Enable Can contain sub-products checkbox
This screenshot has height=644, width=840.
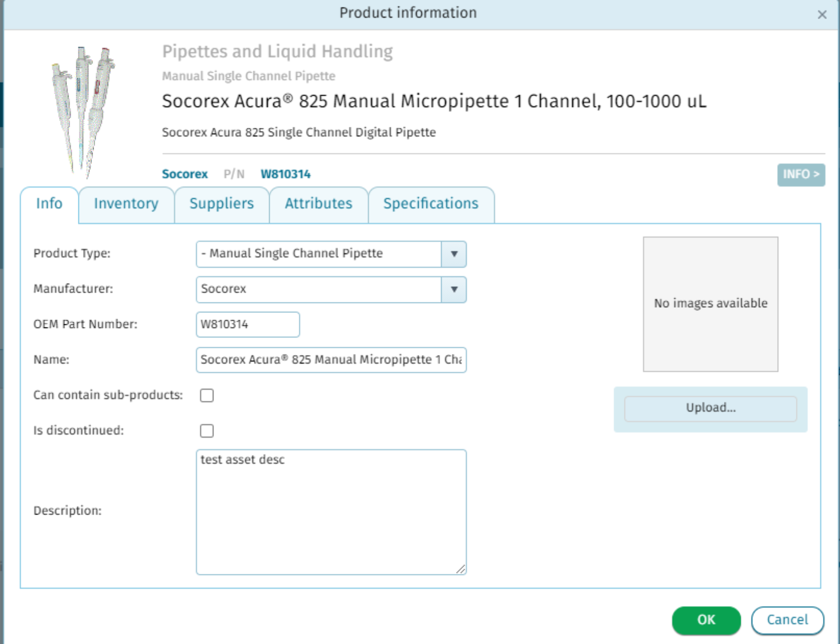pos(207,396)
